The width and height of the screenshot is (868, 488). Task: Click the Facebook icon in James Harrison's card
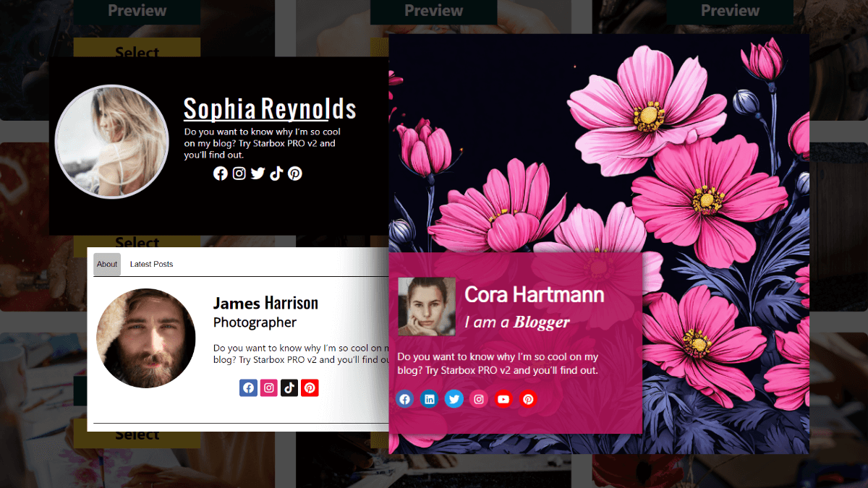[248, 388]
